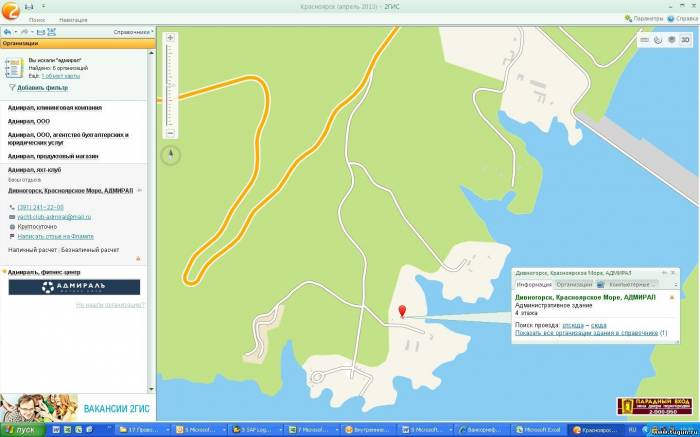Expand the forward history dropdown arrow
Viewport: 700px width, 437px height.
click(x=33, y=32)
